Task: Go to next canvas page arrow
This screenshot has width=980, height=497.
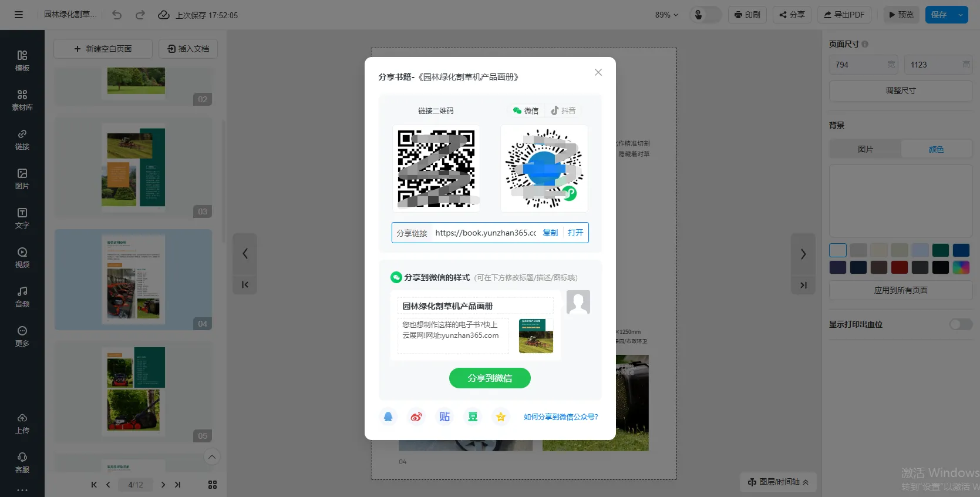Action: 803,254
